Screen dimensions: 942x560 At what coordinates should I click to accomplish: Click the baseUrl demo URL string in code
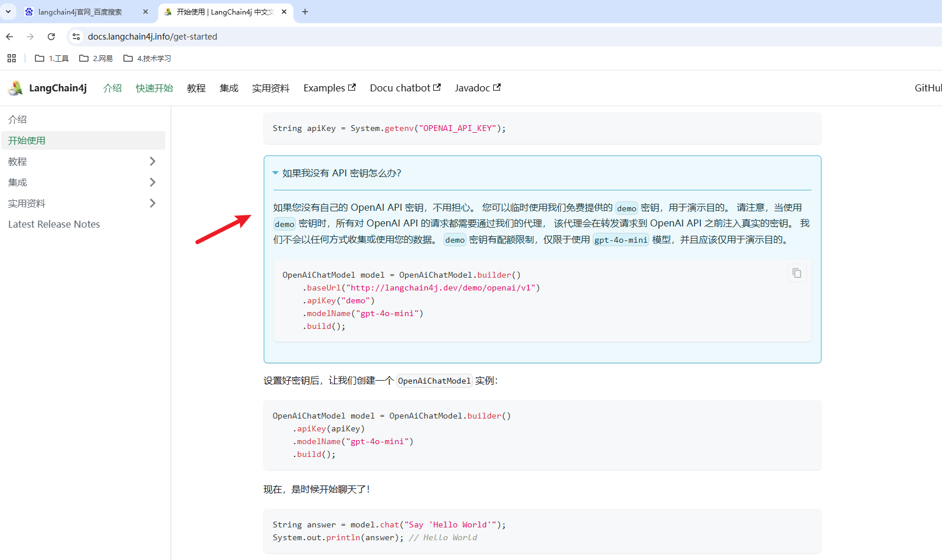tap(441, 288)
